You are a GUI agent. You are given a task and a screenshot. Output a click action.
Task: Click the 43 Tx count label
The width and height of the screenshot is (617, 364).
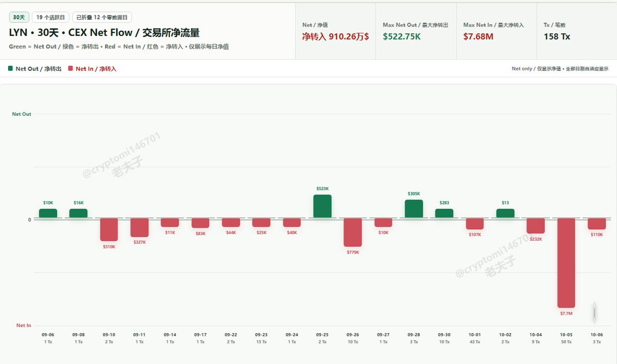pos(475,342)
